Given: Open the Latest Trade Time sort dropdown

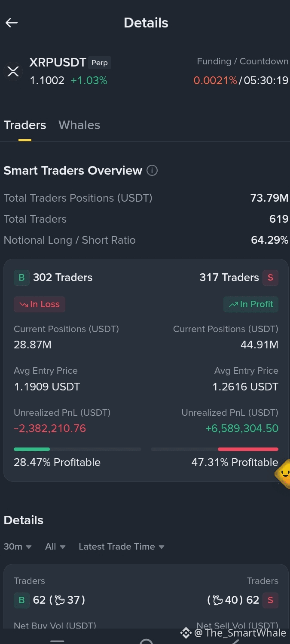Looking at the screenshot, I should tap(122, 547).
